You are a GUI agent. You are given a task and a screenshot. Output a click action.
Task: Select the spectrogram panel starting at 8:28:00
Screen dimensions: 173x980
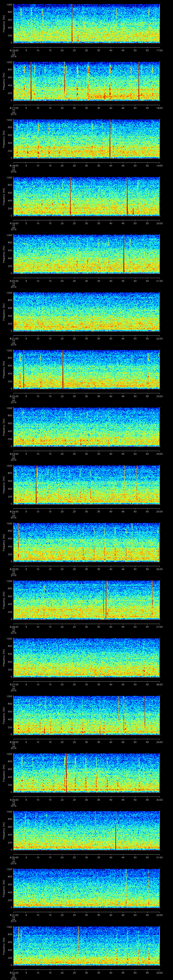click(87, 716)
